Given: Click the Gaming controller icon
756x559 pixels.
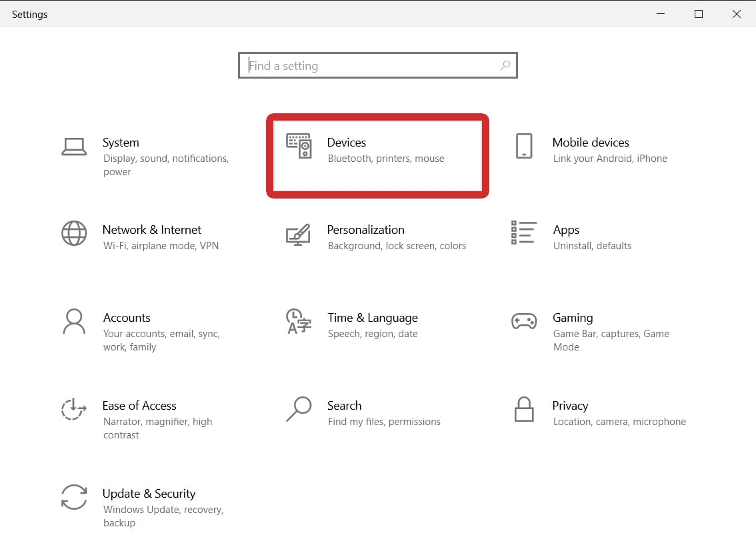Looking at the screenshot, I should (524, 321).
